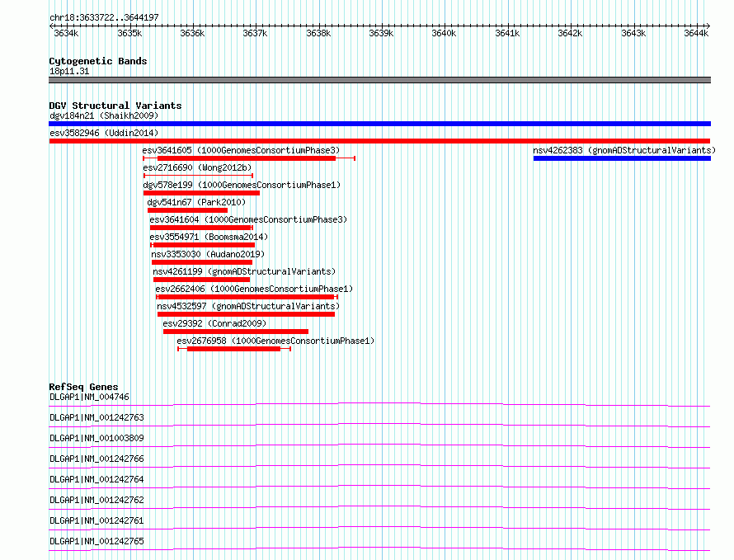This screenshot has height=560, width=734.
Task: Open the esv29392 (Conrad2009) label
Action: point(214,323)
